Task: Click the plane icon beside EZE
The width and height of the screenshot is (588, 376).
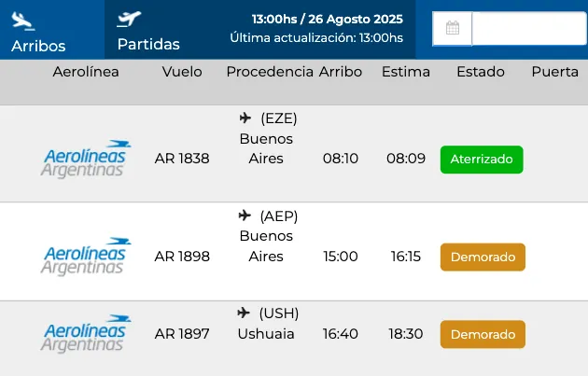Action: click(245, 118)
